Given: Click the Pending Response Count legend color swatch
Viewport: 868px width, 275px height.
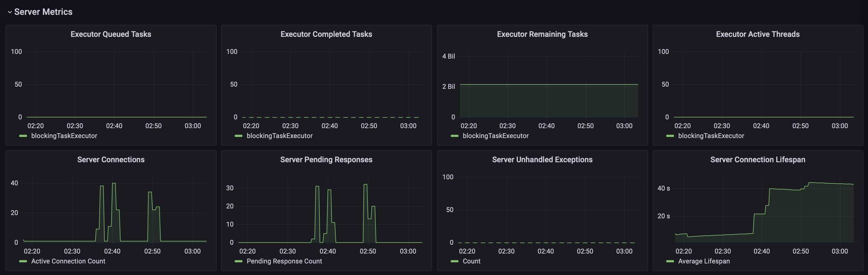Looking at the screenshot, I should coord(238,261).
